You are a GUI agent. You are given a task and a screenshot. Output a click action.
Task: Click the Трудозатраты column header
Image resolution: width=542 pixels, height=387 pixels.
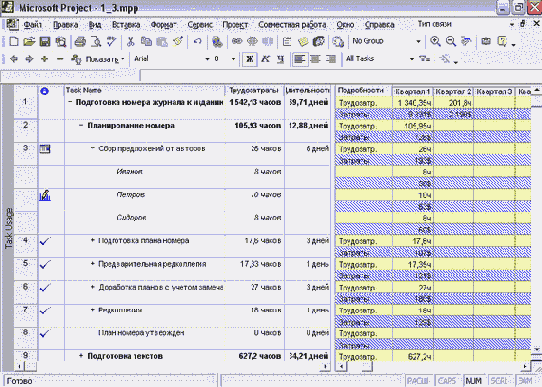(x=254, y=91)
